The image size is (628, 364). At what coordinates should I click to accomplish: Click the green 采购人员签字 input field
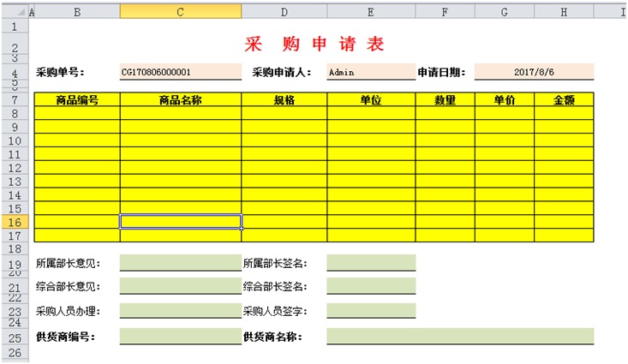point(370,311)
